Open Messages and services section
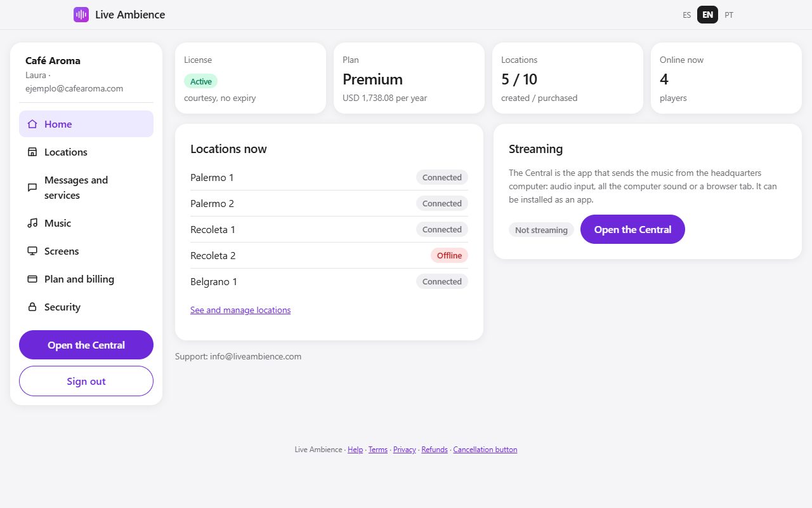Screen dimensions: 812x508 pyautogui.click(x=86, y=187)
